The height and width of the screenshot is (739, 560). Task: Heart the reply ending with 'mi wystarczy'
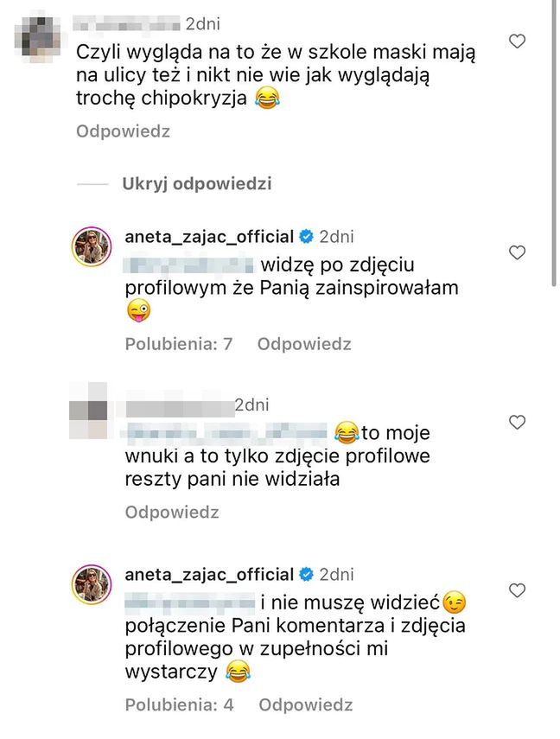point(518,591)
